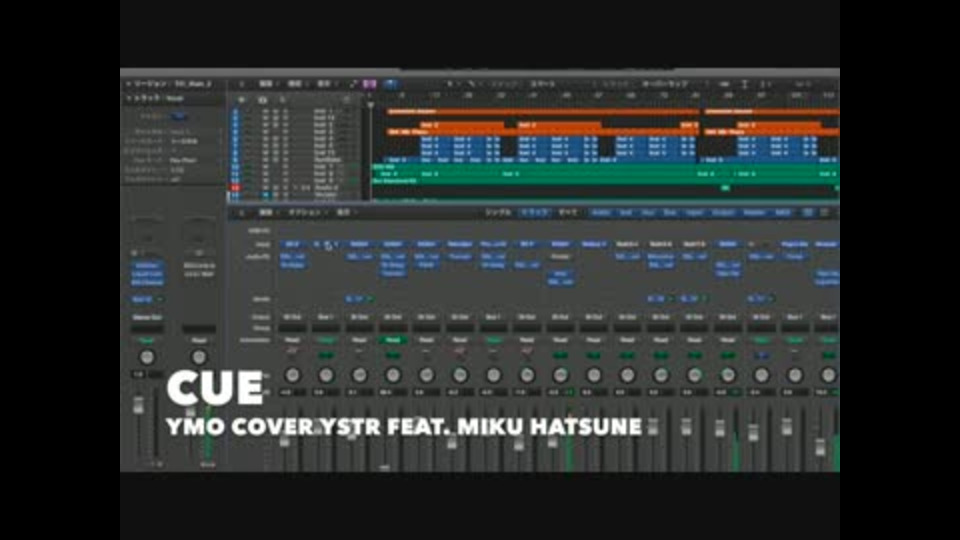
Task: Switch mixer to すべて view
Action: pyautogui.click(x=568, y=212)
